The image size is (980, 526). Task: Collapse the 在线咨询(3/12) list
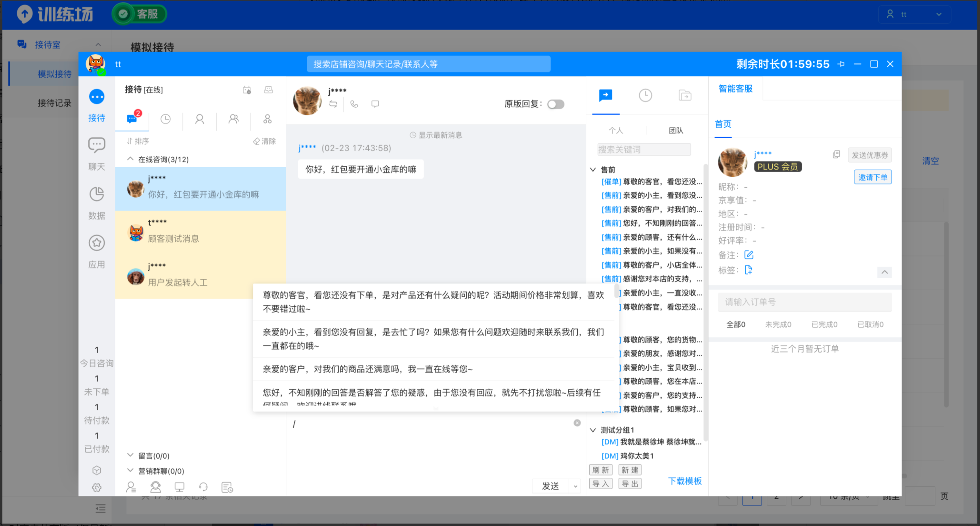click(x=130, y=159)
